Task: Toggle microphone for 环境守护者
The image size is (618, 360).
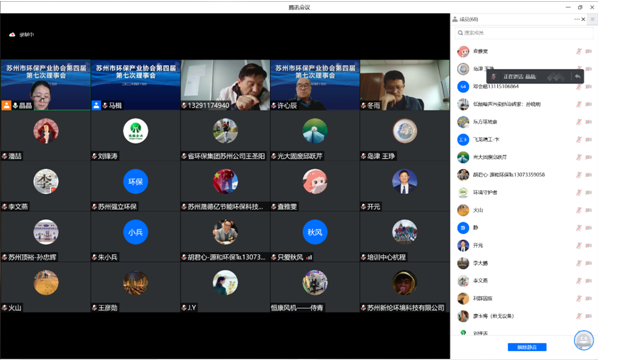Action: 579,192
